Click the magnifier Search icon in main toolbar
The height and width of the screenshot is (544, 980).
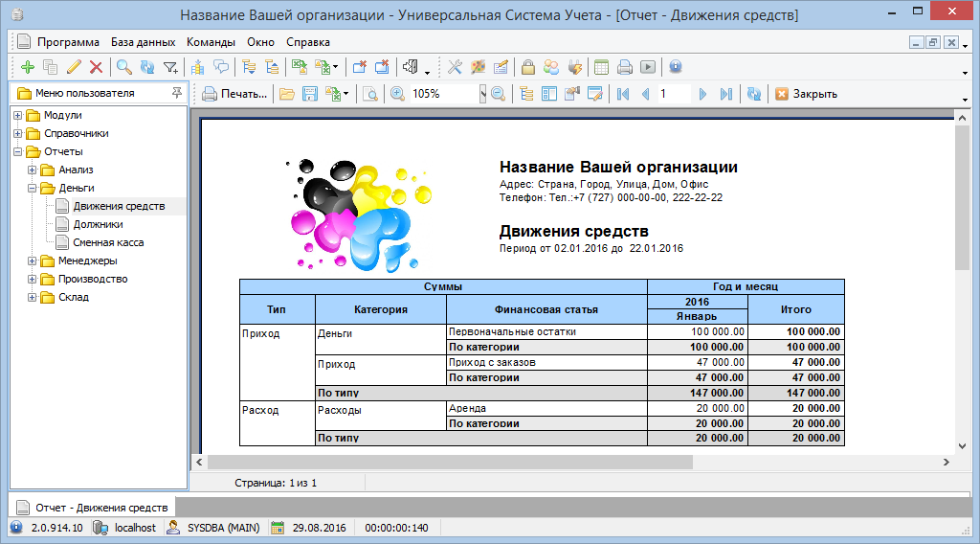pyautogui.click(x=124, y=67)
